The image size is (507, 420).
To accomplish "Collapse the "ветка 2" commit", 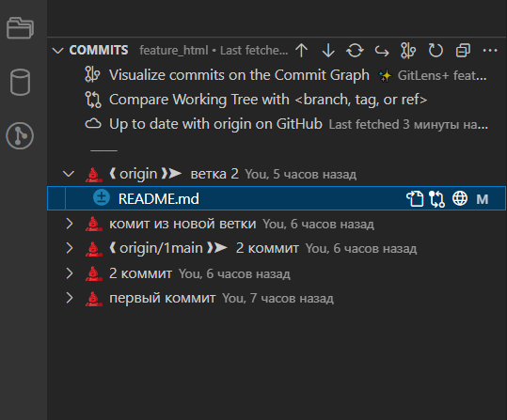I will click(69, 174).
